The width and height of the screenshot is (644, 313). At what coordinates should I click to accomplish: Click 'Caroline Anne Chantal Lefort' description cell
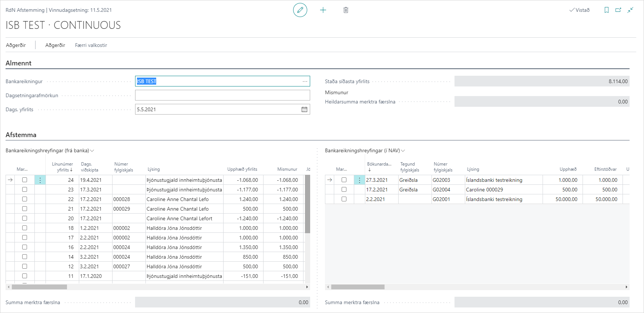(184, 218)
